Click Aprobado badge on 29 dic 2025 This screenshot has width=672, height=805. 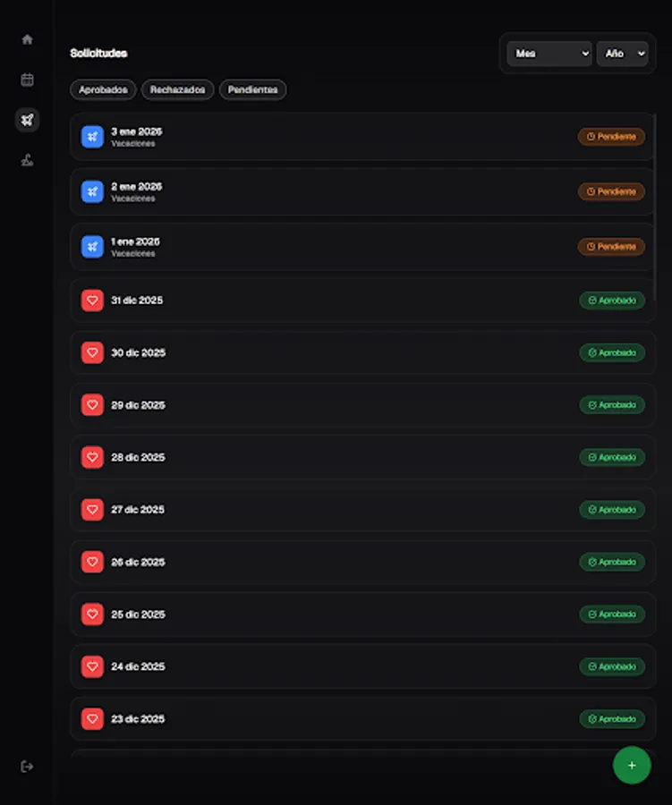[x=612, y=405]
